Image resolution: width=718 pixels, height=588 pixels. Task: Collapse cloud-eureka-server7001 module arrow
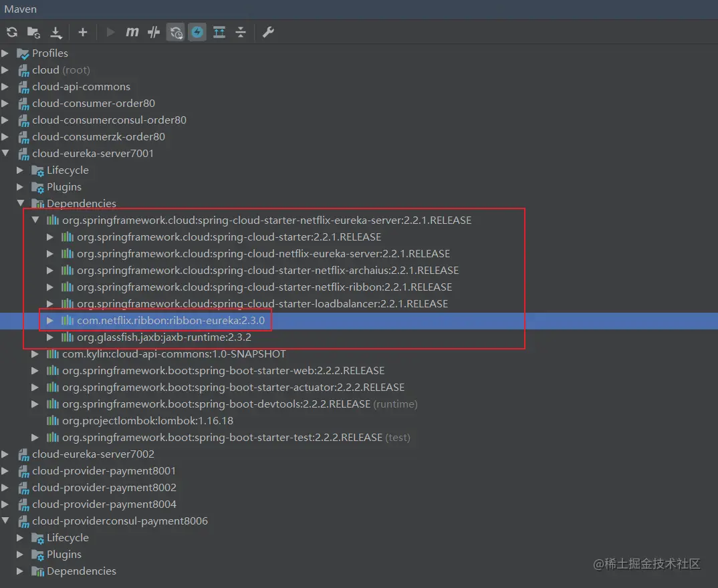pos(5,153)
